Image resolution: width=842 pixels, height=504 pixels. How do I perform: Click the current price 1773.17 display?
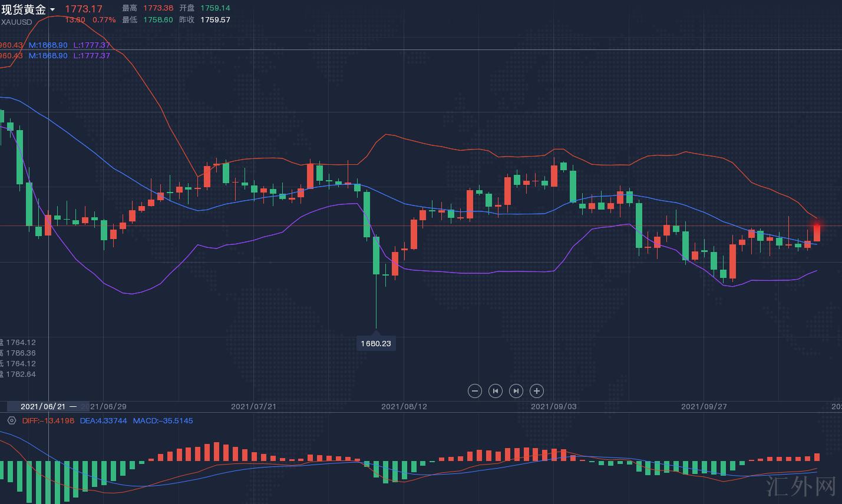[x=83, y=9]
